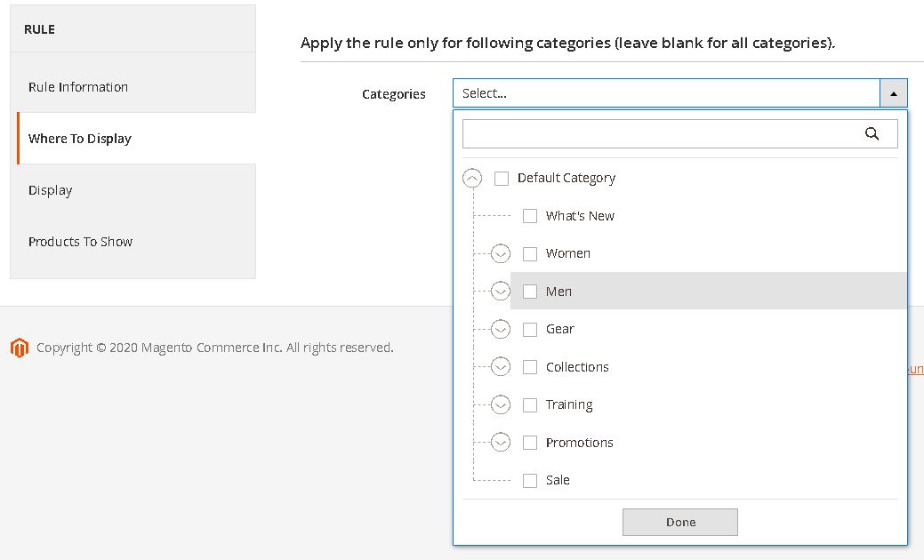Viewport: 924px width, 560px height.
Task: Expand the Collections category node
Action: [501, 367]
